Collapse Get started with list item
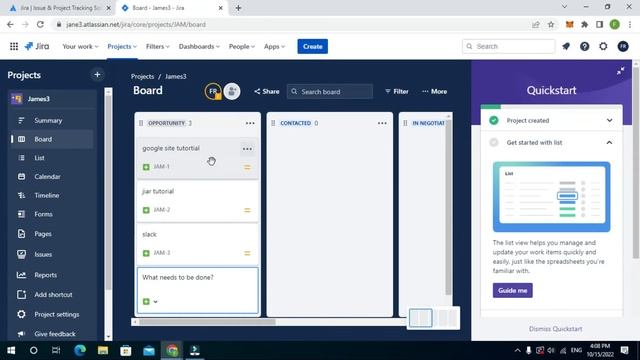The height and width of the screenshot is (360, 640). (x=609, y=142)
